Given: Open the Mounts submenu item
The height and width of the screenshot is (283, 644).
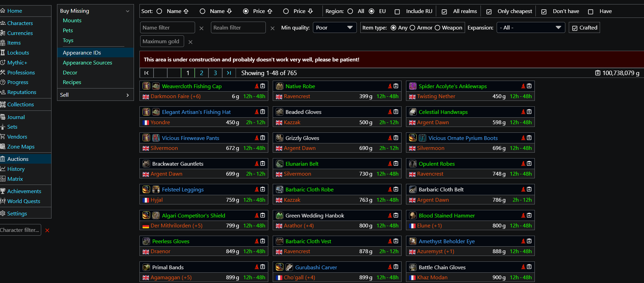Looking at the screenshot, I should click(72, 21).
